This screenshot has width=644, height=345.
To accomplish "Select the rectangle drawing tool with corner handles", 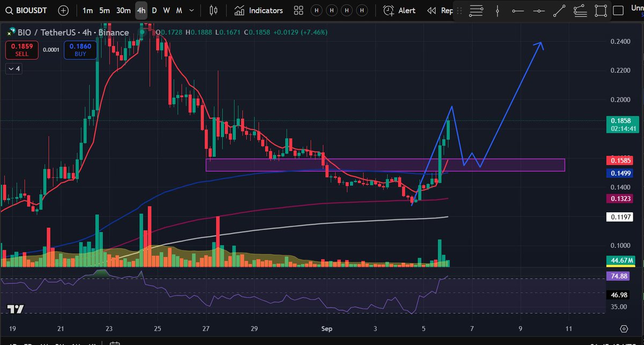I will pyautogui.click(x=601, y=10).
